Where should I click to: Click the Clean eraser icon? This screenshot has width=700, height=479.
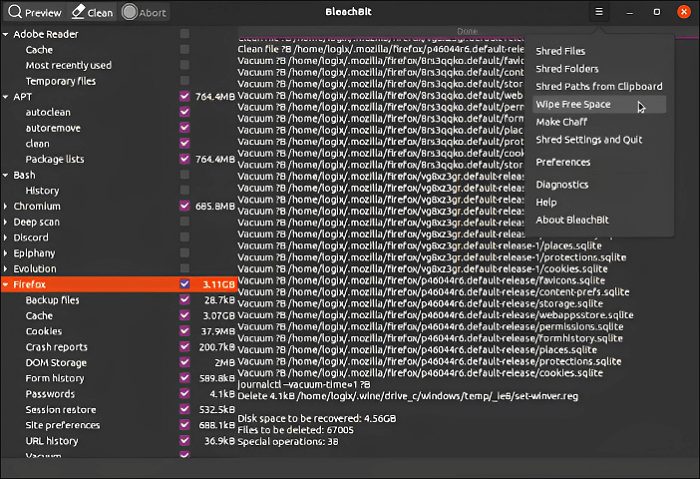point(79,12)
